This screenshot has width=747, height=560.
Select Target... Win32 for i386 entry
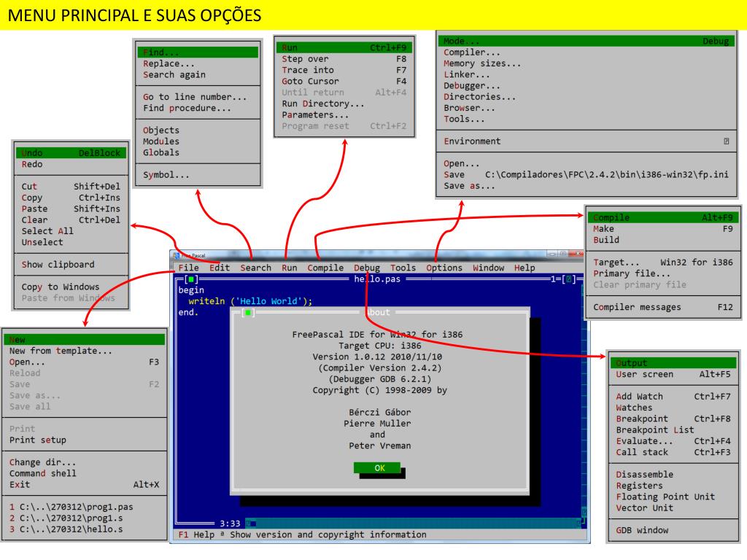click(x=662, y=262)
